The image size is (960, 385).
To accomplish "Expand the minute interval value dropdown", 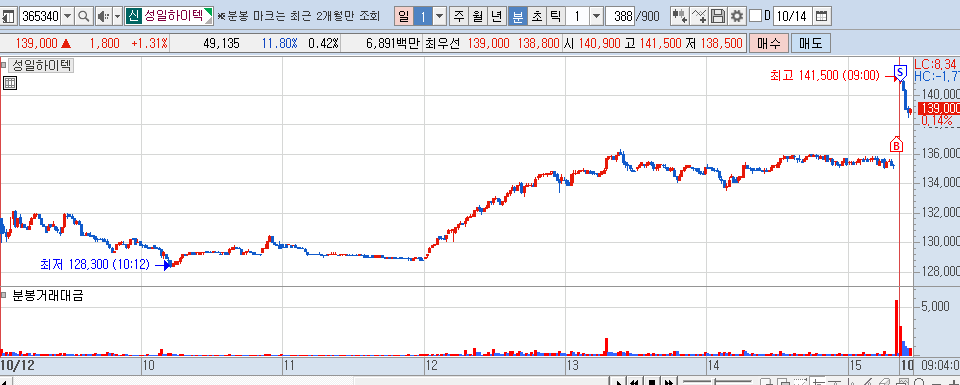I will point(596,16).
